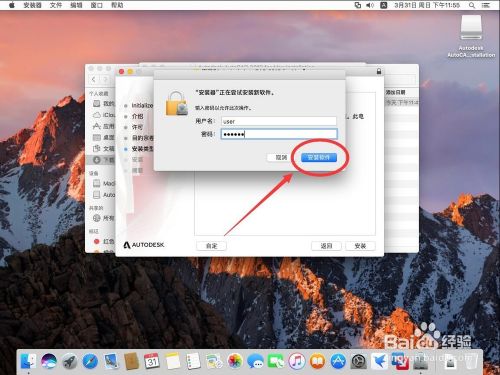Click the 许可 step in the installer sidebar

[137, 127]
